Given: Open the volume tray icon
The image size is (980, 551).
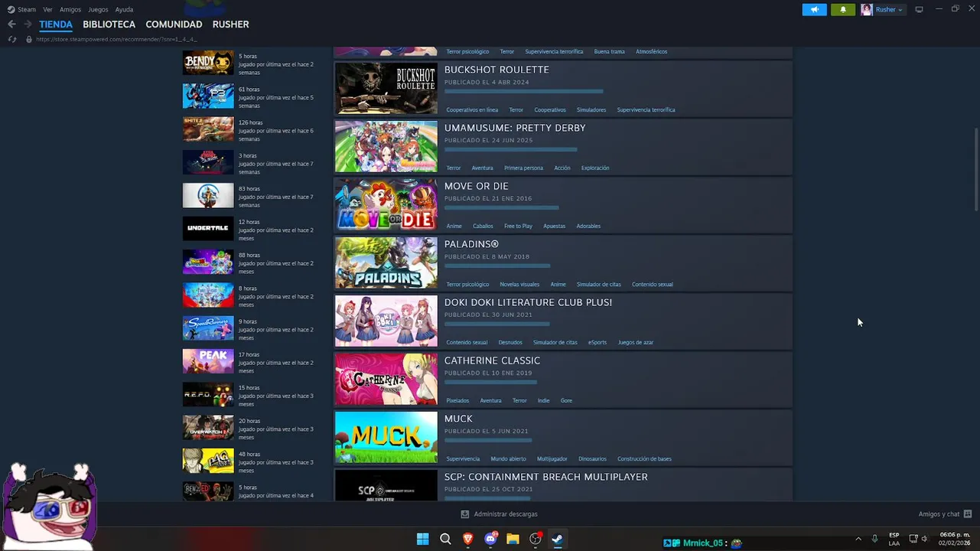Looking at the screenshot, I should point(924,539).
